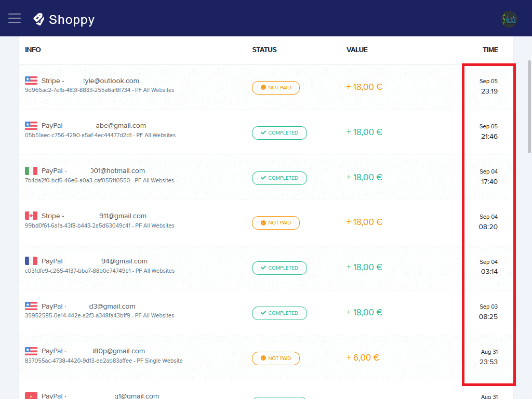Click US flag on 80p@gmail.com order

pos(31,351)
